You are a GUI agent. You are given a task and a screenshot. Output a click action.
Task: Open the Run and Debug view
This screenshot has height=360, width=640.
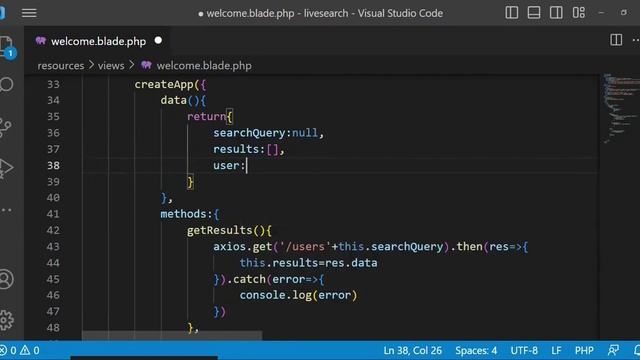6,168
